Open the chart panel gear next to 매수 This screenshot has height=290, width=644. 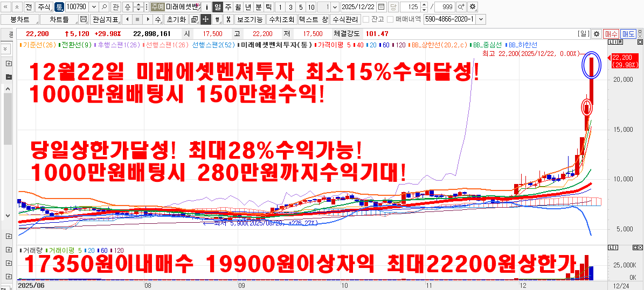point(596,33)
